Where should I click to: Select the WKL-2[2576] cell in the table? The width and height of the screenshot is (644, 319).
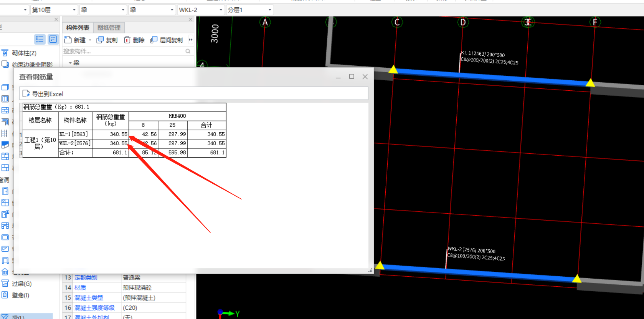click(75, 143)
